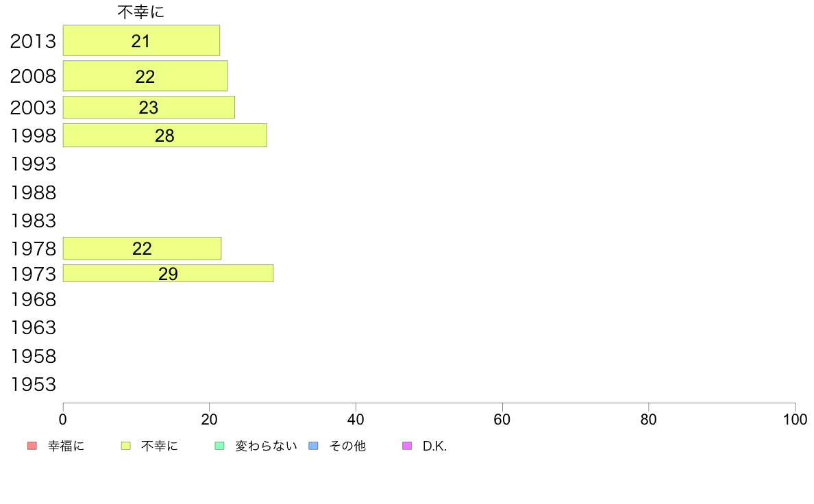Click the green 変わらない legend swatch
814x504 pixels.
point(219,446)
